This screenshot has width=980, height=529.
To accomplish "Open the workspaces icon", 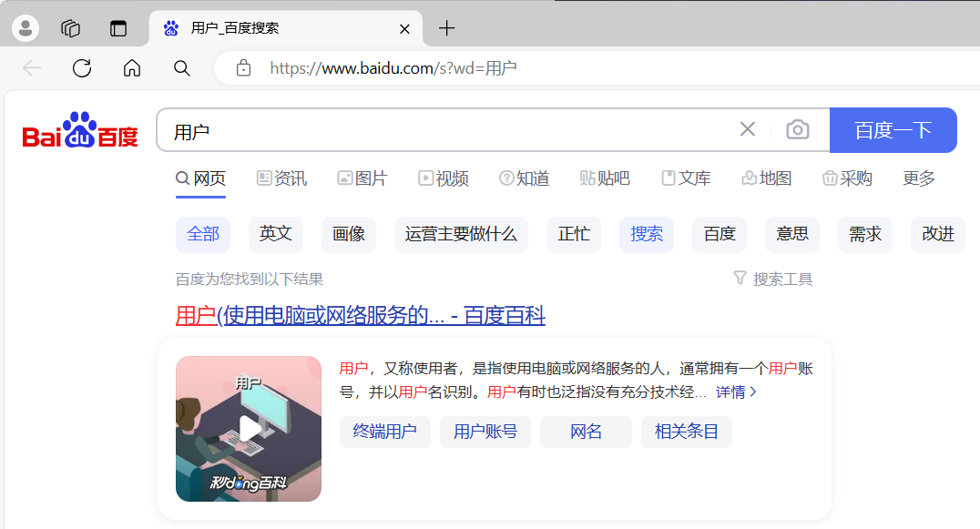I will point(71,28).
